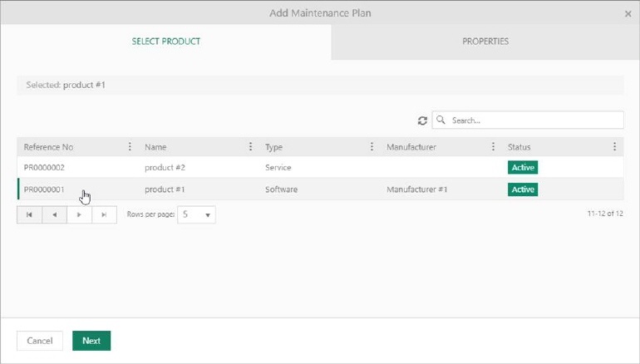Open Manufacturer column options menu

493,147
